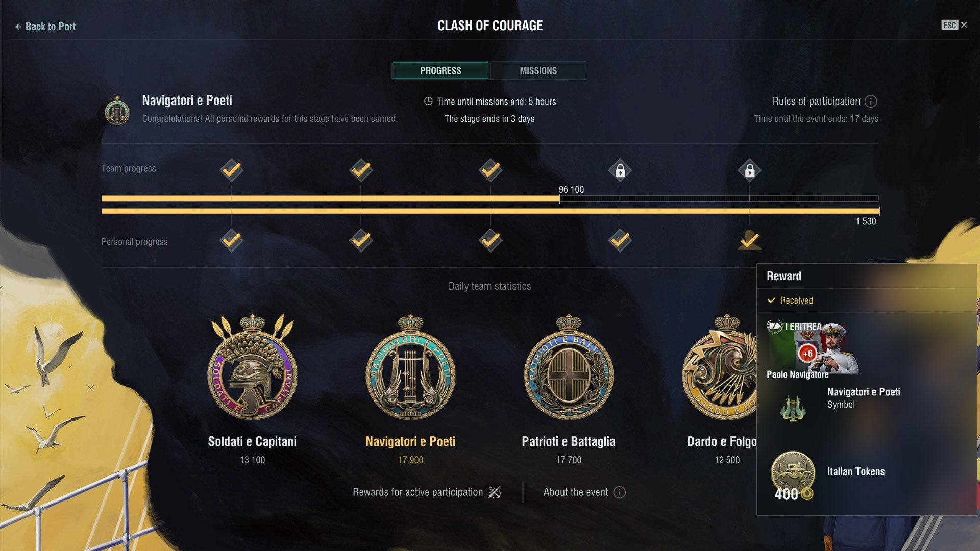Open the Rules of participation info icon

(x=871, y=102)
